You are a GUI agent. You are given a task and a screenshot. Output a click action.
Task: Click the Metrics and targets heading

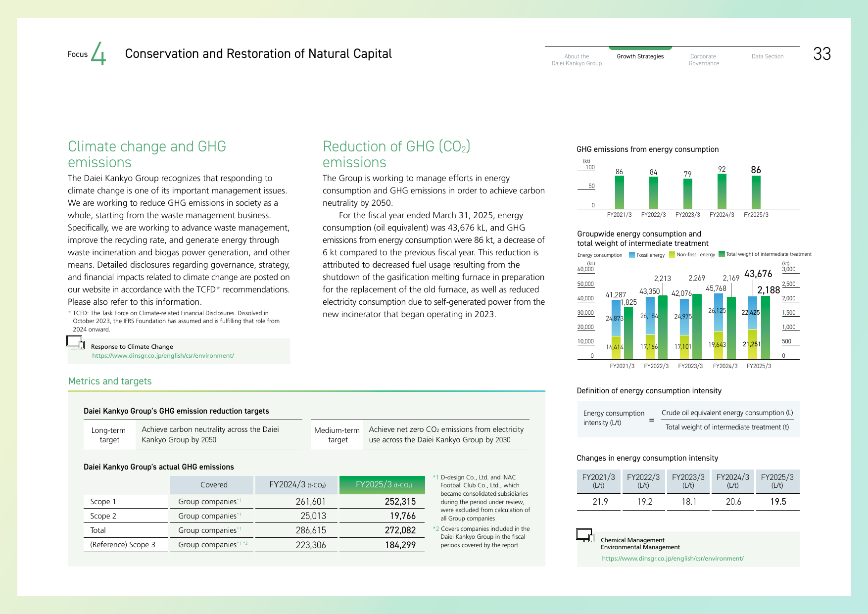pos(110,381)
